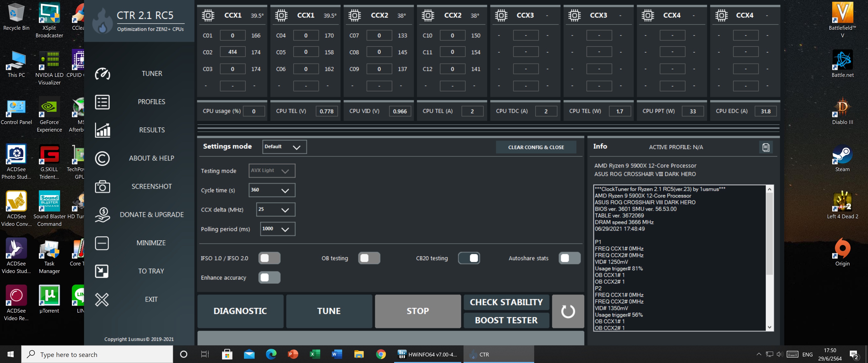The height and width of the screenshot is (363, 868).
Task: Click the Results bar chart icon
Action: [102, 130]
